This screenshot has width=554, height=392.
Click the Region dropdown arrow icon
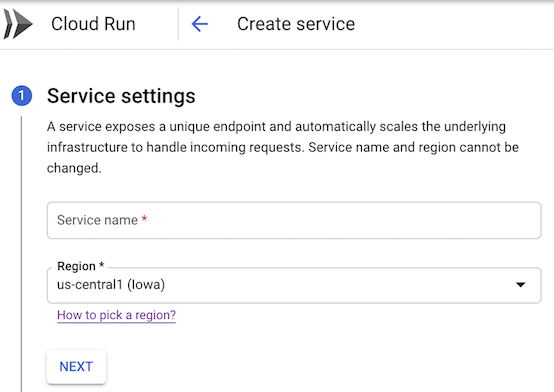pyautogui.click(x=520, y=285)
